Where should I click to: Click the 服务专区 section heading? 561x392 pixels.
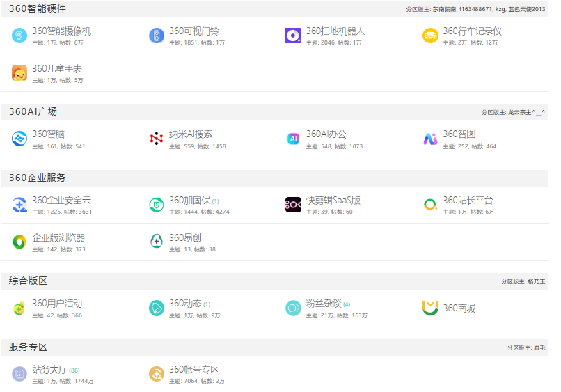(x=28, y=347)
